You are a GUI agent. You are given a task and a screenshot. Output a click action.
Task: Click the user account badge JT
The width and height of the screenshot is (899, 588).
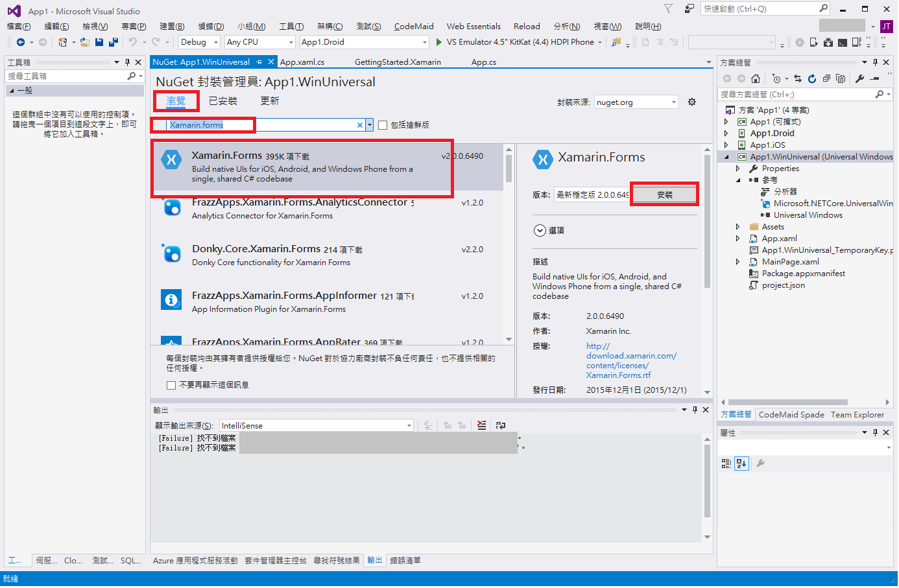886,27
